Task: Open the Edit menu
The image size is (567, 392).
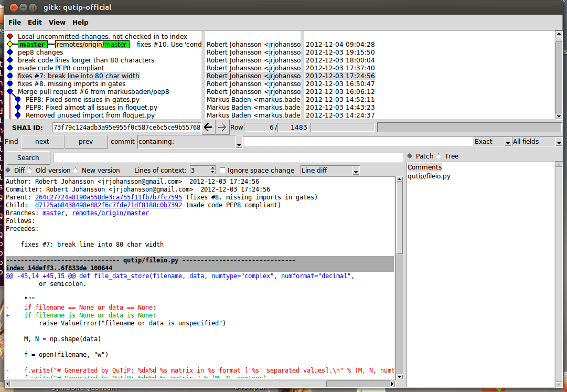Action: tap(35, 22)
